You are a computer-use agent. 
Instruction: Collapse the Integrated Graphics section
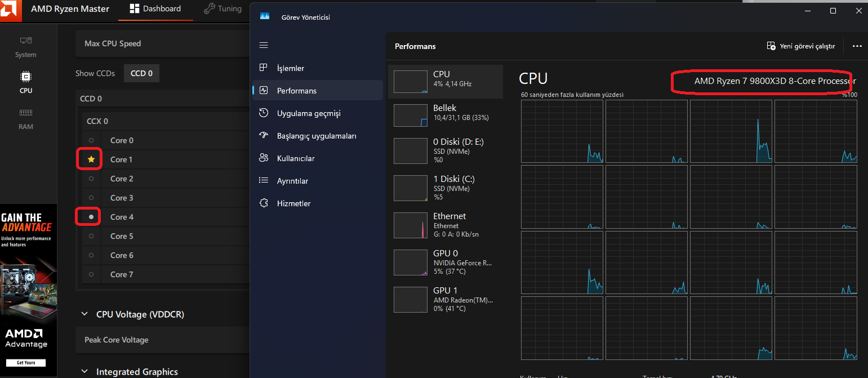84,372
